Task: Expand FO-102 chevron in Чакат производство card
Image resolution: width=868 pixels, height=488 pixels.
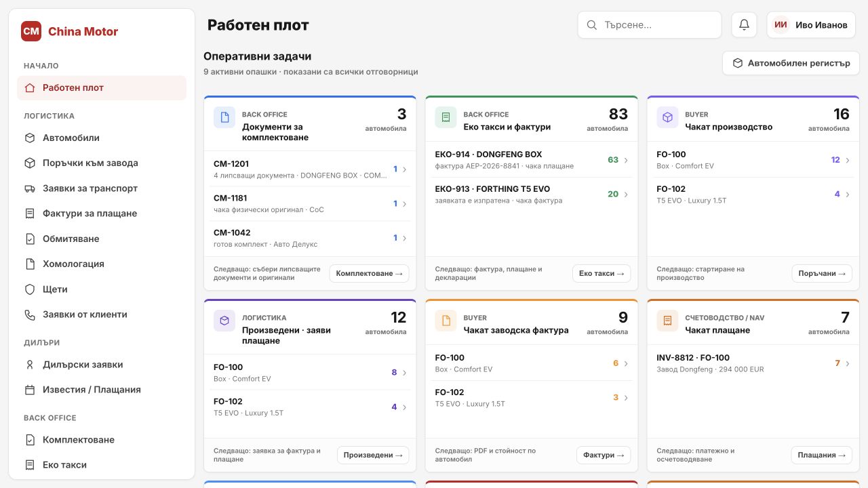Action: (848, 195)
